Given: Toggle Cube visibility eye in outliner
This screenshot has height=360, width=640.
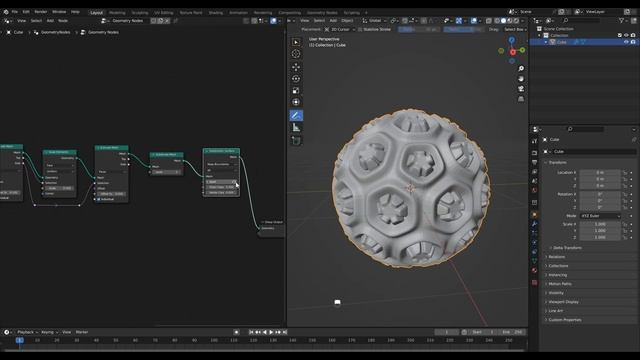Looking at the screenshot, I should pyautogui.click(x=626, y=42).
